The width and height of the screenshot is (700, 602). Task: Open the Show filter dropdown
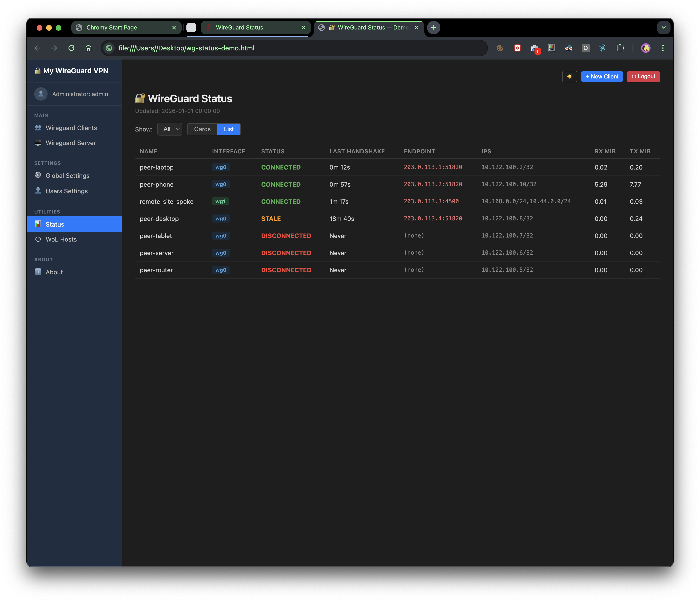point(170,129)
